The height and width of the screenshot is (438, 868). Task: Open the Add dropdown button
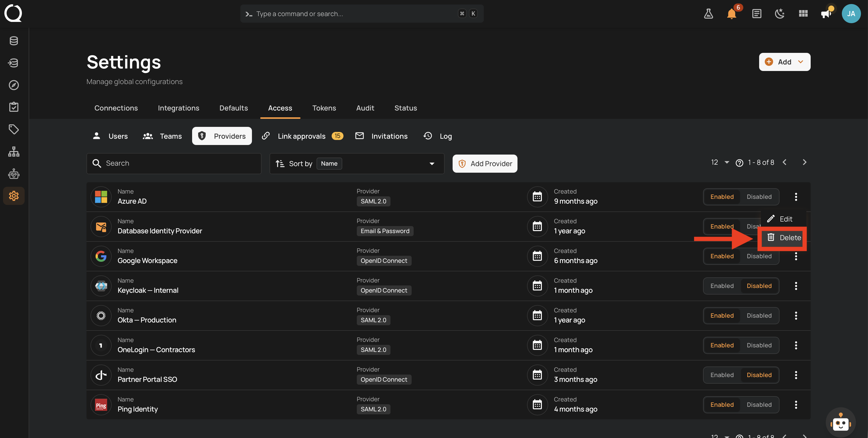[x=785, y=62]
